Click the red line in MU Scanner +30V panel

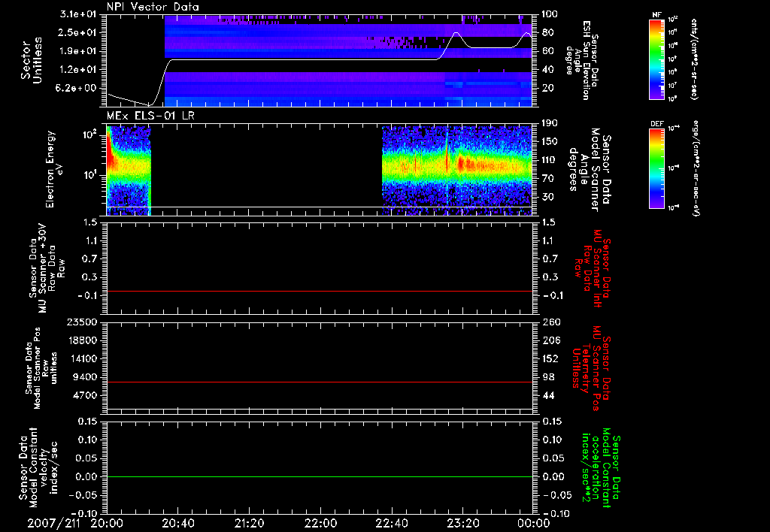(x=320, y=291)
